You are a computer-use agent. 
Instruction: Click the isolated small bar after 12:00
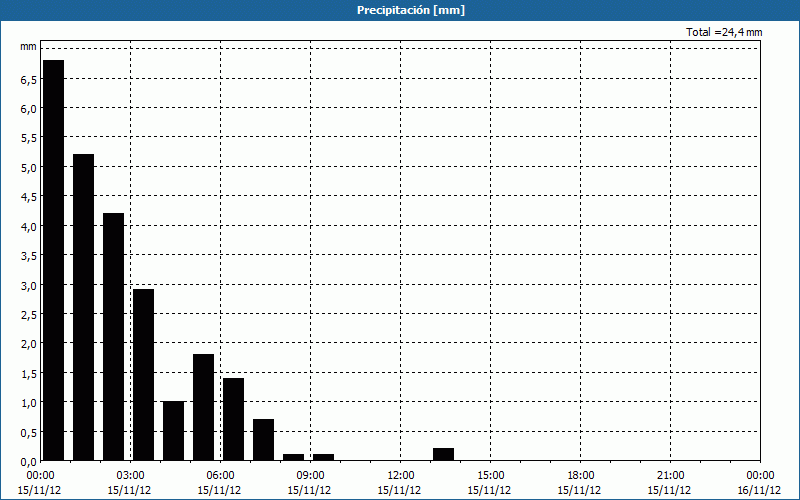(443, 454)
